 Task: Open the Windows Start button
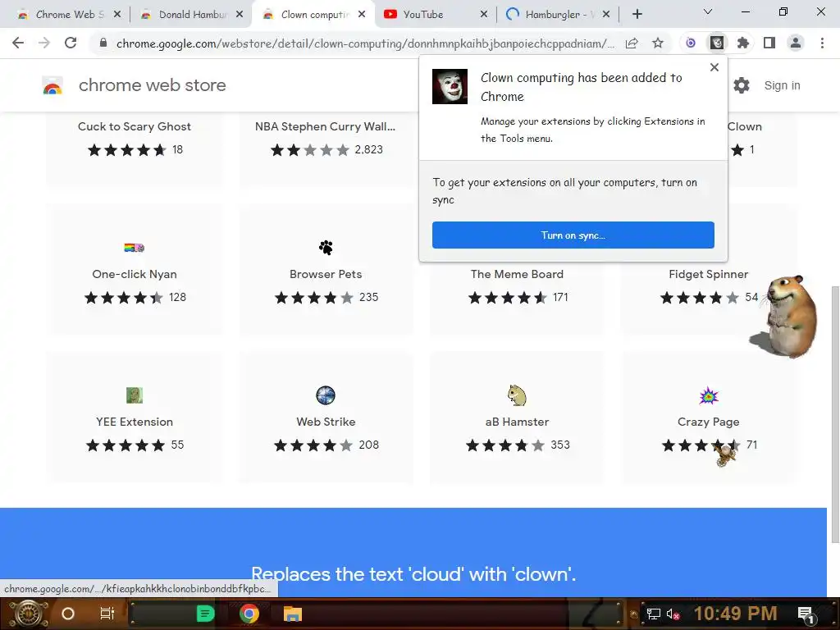pyautogui.click(x=27, y=614)
